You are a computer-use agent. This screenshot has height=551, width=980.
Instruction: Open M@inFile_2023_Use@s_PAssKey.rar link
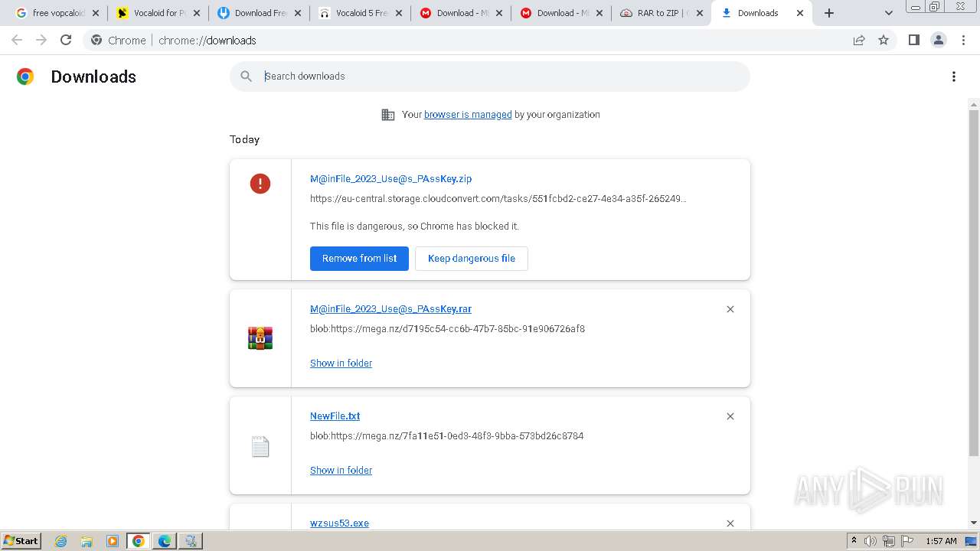390,308
